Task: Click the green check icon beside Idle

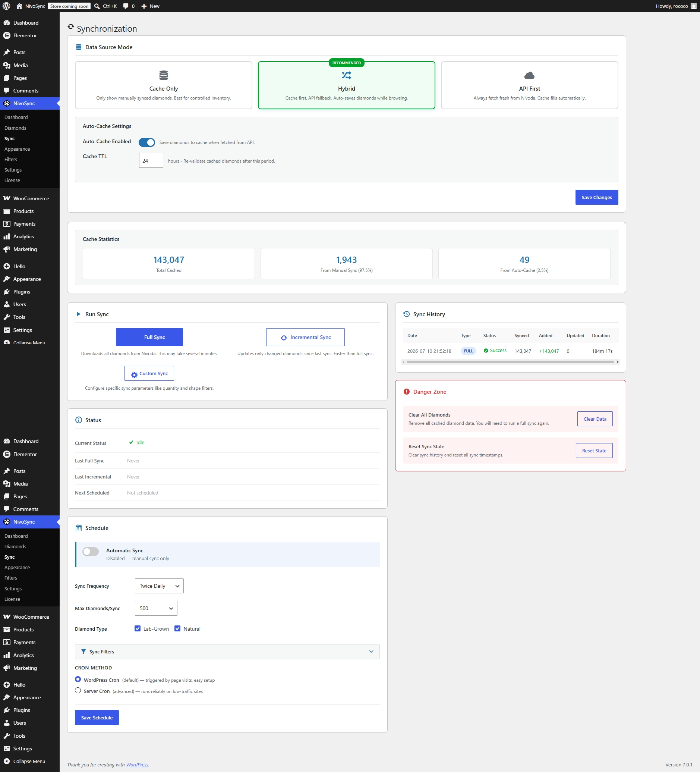Action: (x=131, y=442)
